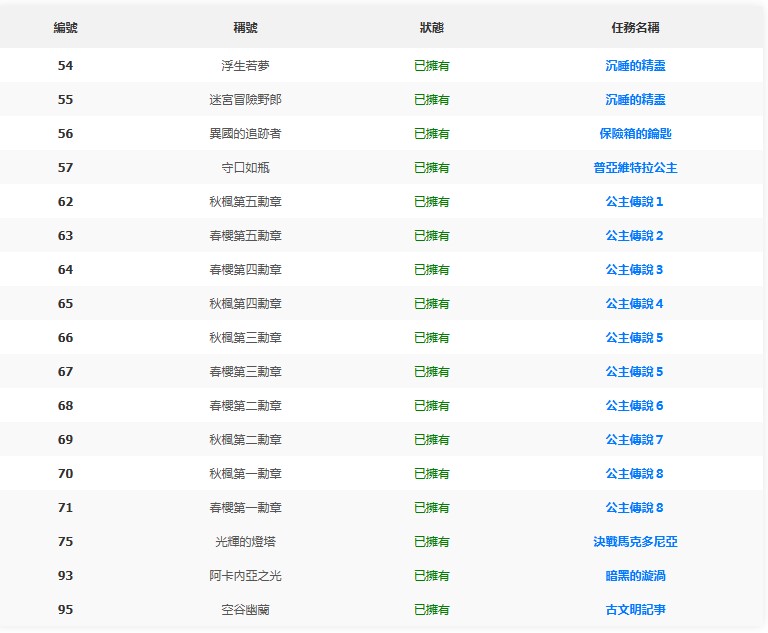The height and width of the screenshot is (633, 768).
Task: Click number 95 in the 編號 column
Action: [x=66, y=610]
